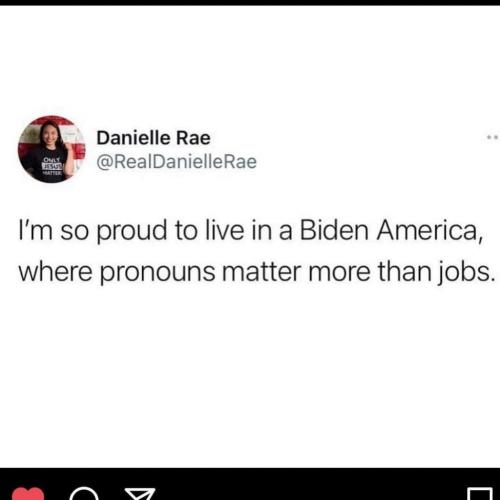Open comments with the speech bubble icon
This screenshot has height=500, width=500.
click(84, 494)
